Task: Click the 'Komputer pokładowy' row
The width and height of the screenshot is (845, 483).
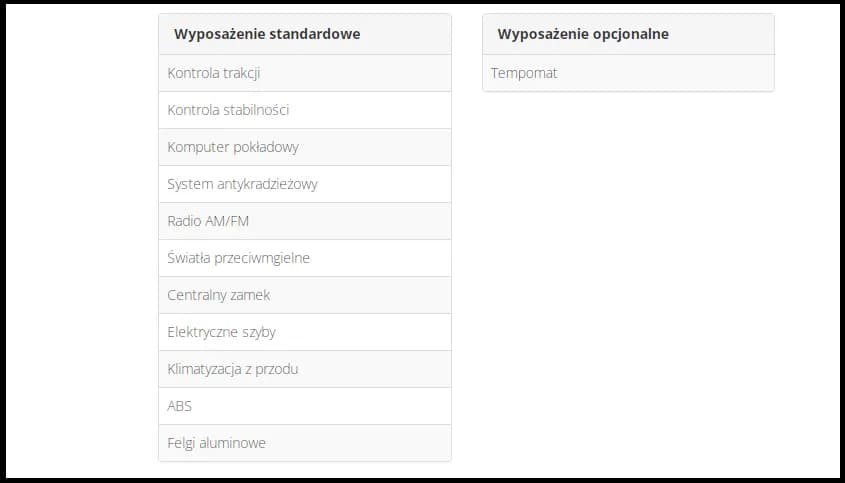Action: (x=304, y=147)
